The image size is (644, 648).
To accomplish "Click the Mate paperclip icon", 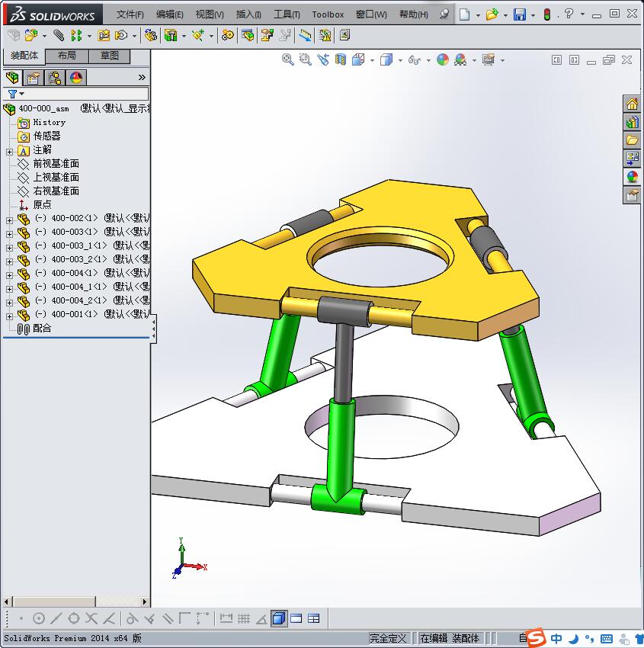I will pyautogui.click(x=59, y=36).
